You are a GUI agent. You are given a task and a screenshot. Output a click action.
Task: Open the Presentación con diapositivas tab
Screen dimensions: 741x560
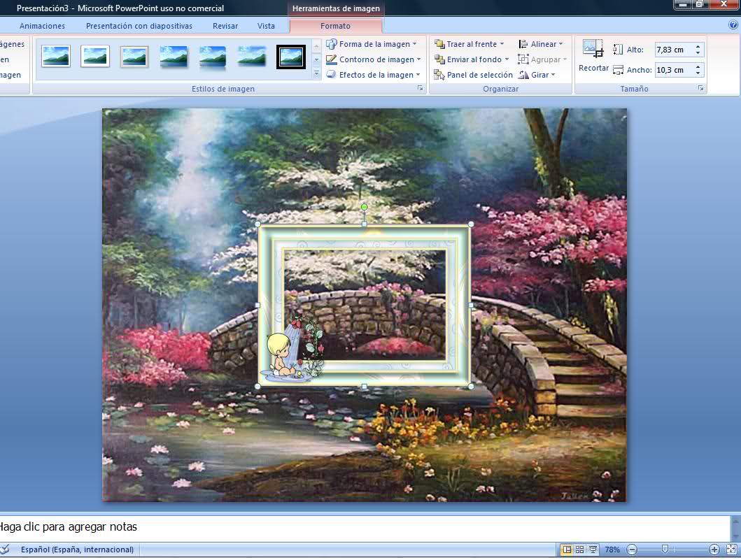coord(139,26)
